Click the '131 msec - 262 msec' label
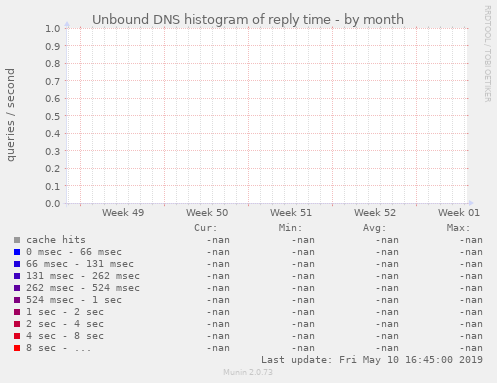The height and width of the screenshot is (383, 497). coord(83,276)
